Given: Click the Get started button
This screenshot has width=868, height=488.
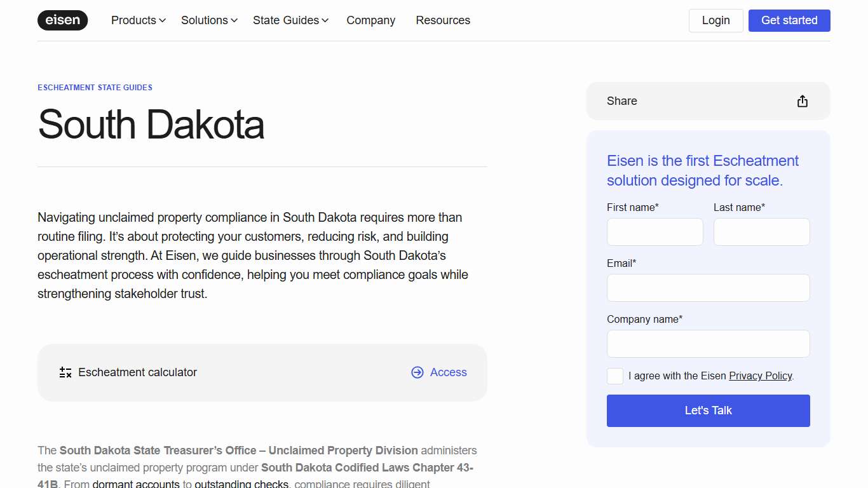Looking at the screenshot, I should pos(789,20).
